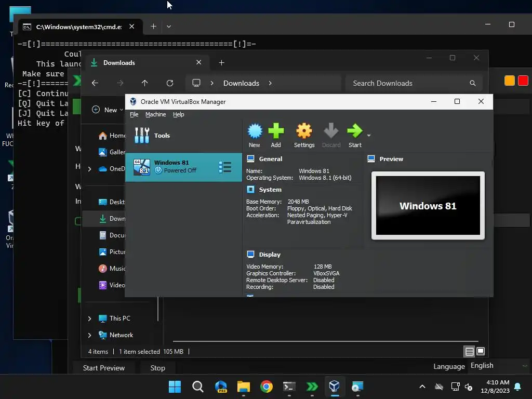Screen dimensions: 532x399
Task: Click the orange square button
Action: click(509, 81)
